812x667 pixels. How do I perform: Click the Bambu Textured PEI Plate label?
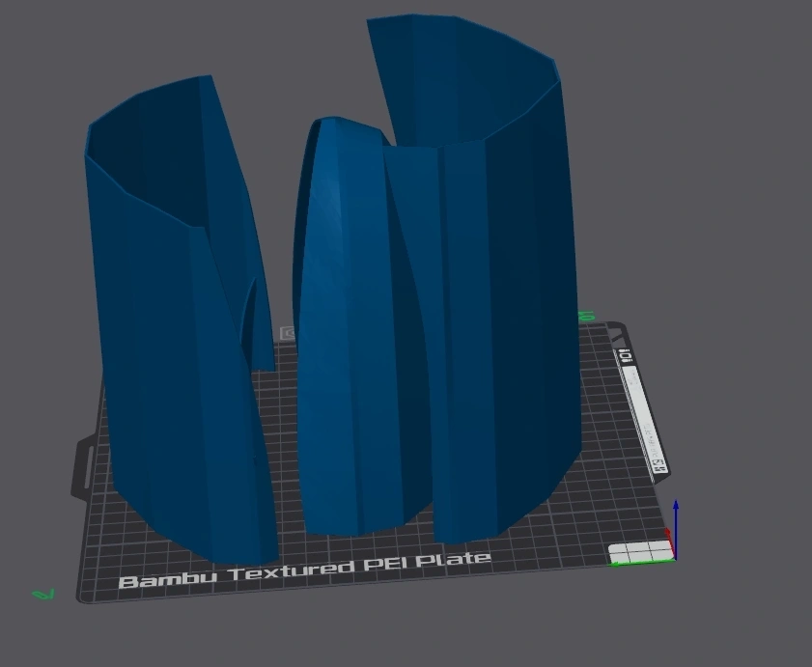[305, 571]
